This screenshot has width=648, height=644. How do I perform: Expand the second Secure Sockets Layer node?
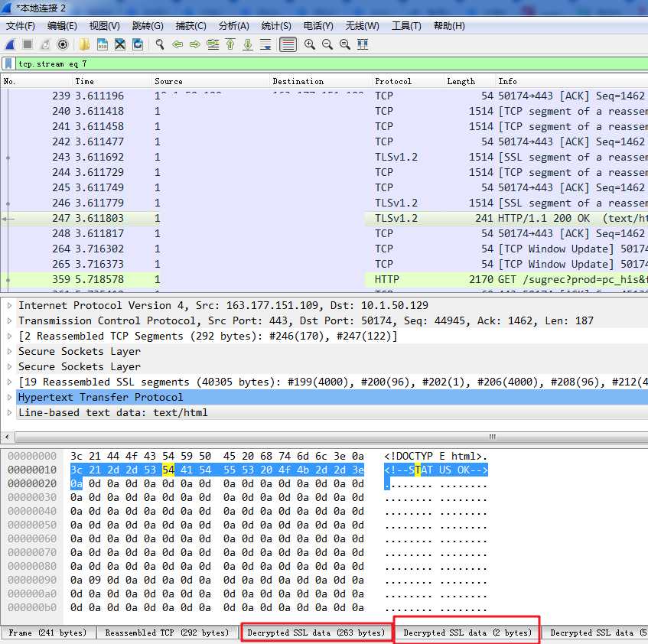pos(9,367)
